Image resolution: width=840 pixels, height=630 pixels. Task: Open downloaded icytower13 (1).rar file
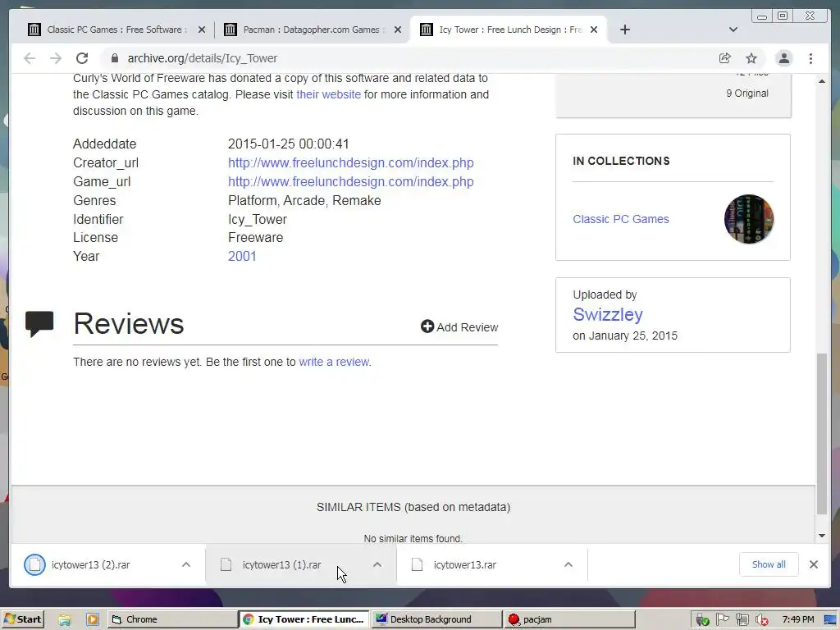282,564
